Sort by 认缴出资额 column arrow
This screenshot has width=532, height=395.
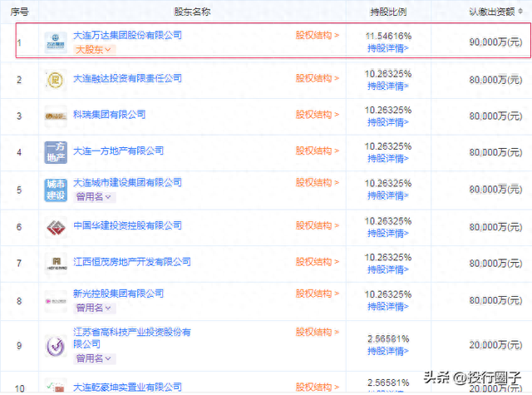click(520, 12)
